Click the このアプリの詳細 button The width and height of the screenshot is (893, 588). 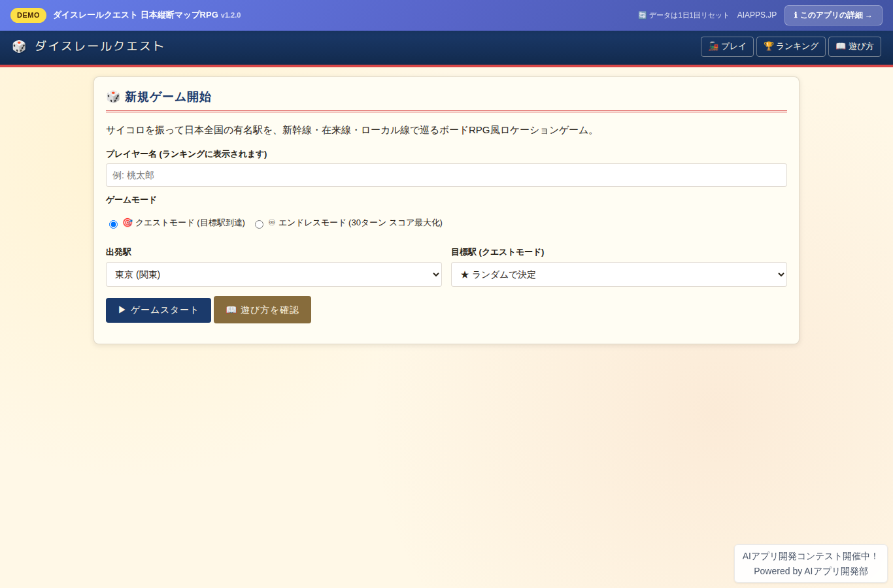point(834,15)
